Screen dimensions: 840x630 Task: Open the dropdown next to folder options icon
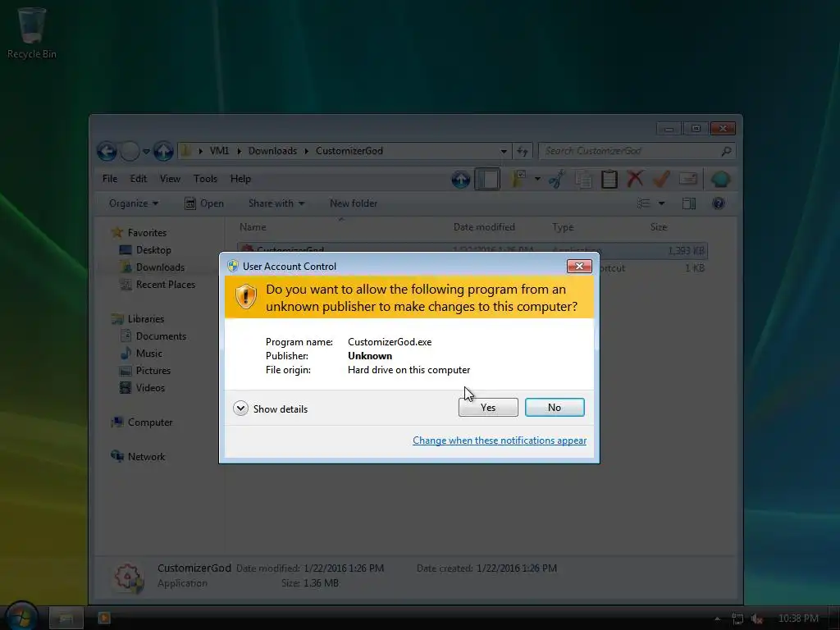[536, 180]
